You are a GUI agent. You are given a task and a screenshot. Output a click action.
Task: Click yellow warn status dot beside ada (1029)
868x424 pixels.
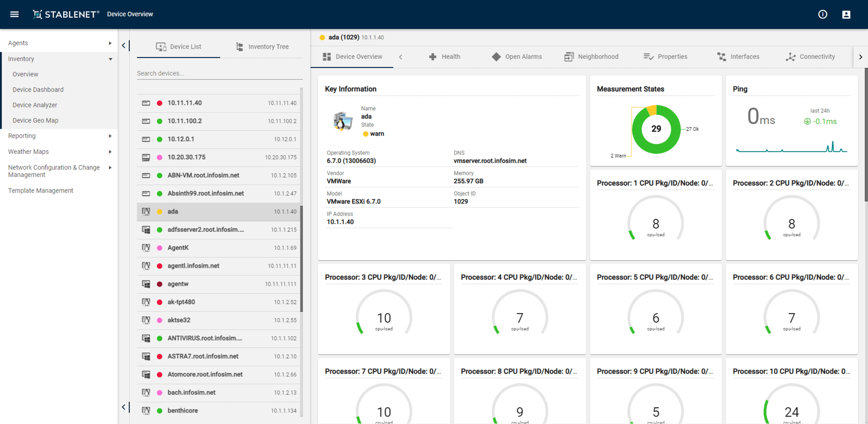click(322, 37)
